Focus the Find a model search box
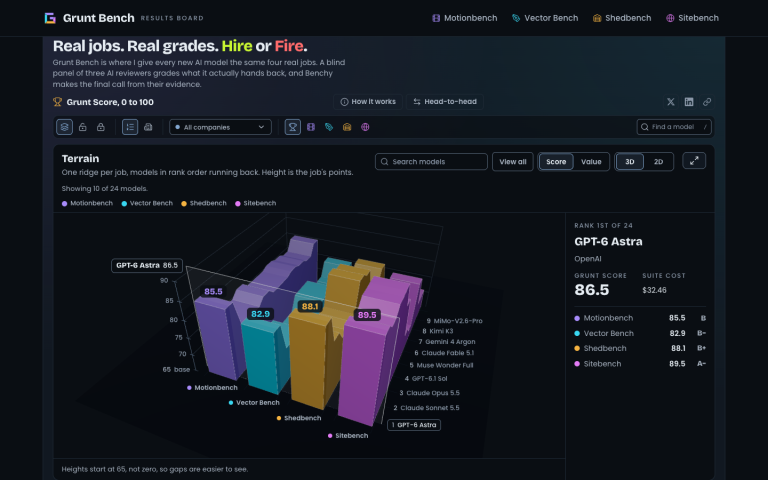This screenshot has width=768, height=480. (674, 127)
